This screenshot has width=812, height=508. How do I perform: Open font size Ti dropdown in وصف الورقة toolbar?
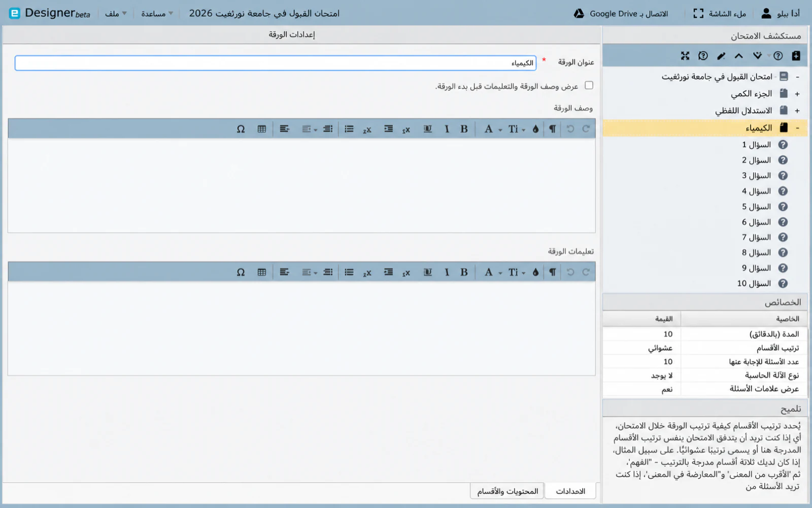point(517,129)
